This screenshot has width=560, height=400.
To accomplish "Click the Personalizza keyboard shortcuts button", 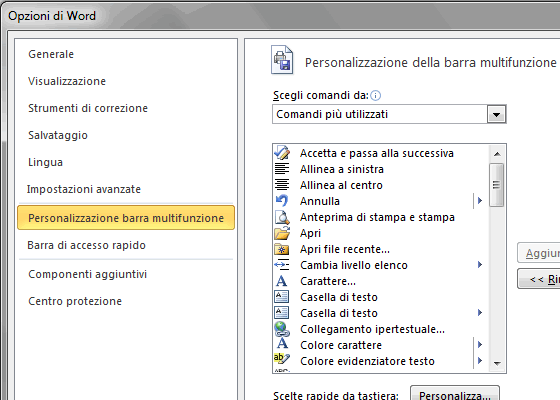I will pyautogui.click(x=455, y=393).
